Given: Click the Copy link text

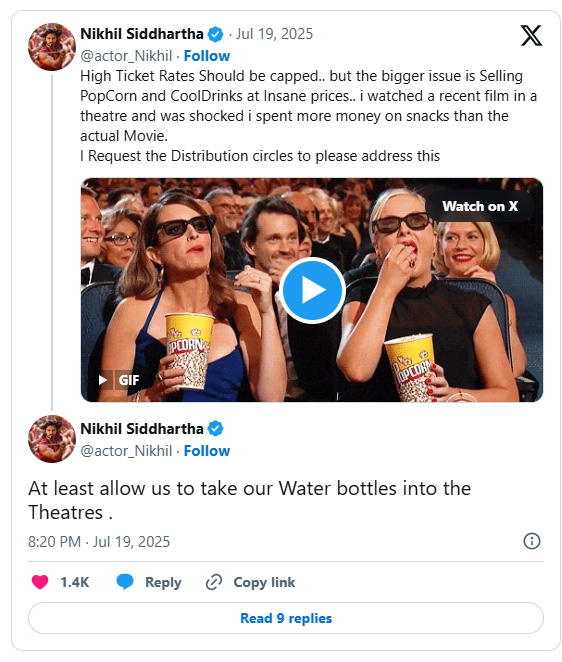Looking at the screenshot, I should pyautogui.click(x=264, y=582).
